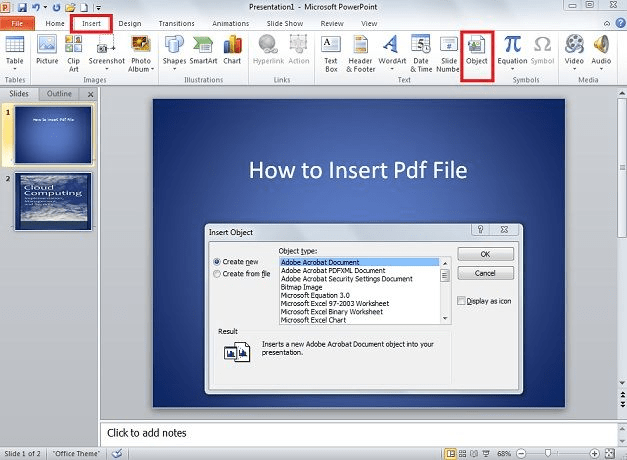Adjust the zoom slider handle
The image size is (627, 460).
[x=548, y=453]
